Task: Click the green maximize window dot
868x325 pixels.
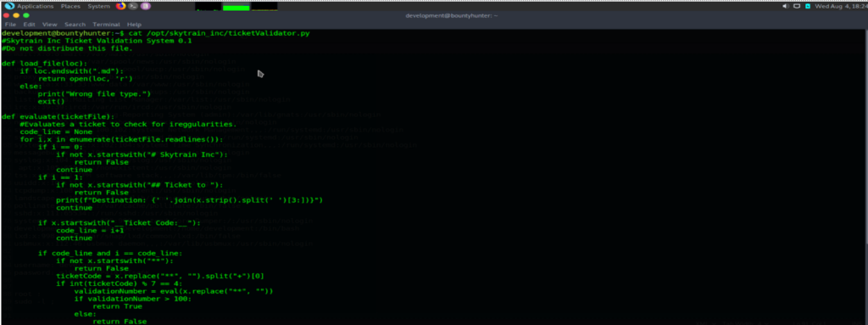Action: tap(26, 15)
